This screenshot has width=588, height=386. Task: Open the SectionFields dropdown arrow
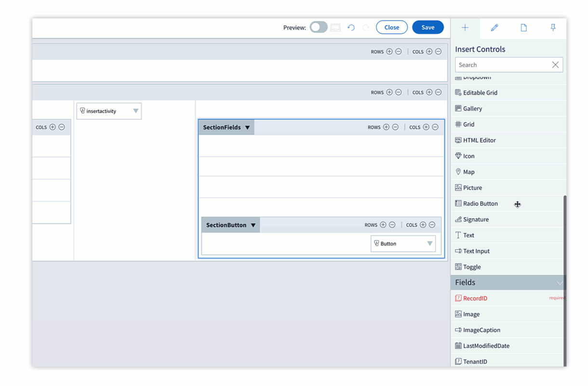247,127
